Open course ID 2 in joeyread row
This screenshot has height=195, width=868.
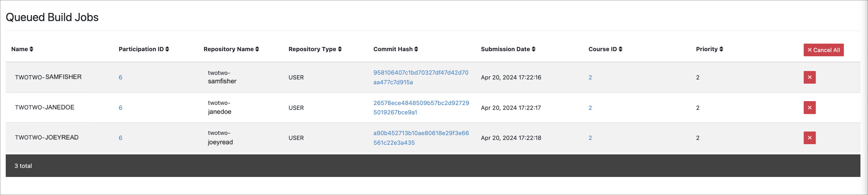click(x=590, y=138)
